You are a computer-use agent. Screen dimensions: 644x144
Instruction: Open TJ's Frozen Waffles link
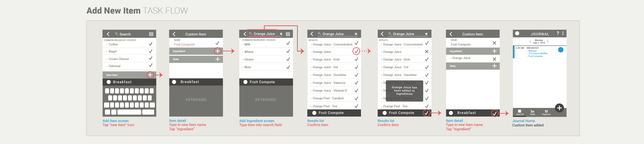point(537,53)
